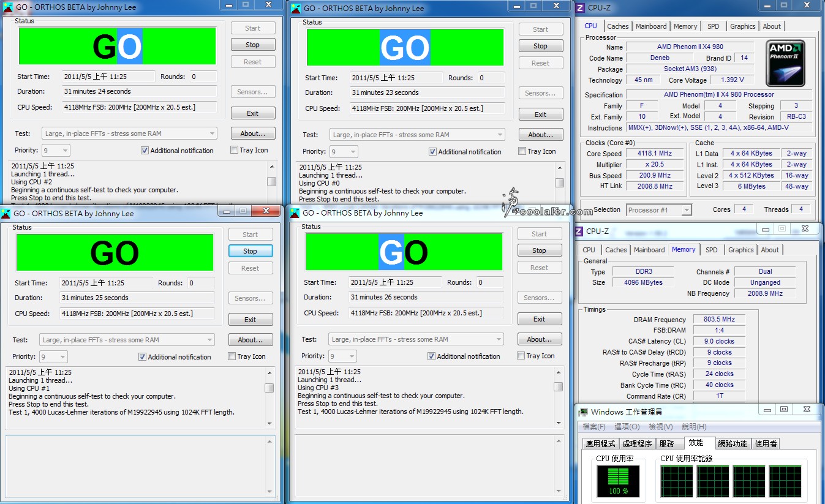Click the Multiplier value x 20.5
The width and height of the screenshot is (825, 504).
point(654,165)
